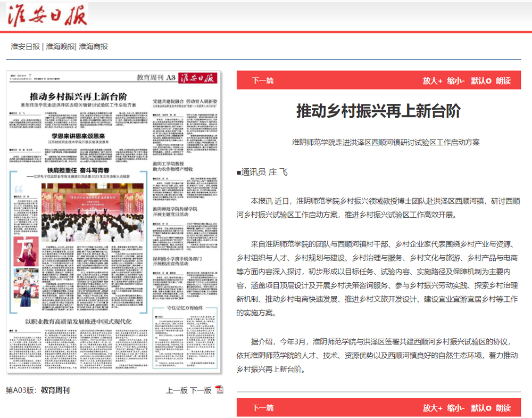Click the page label 第A03版：教育周刊
The image size is (532, 418).
point(38,390)
